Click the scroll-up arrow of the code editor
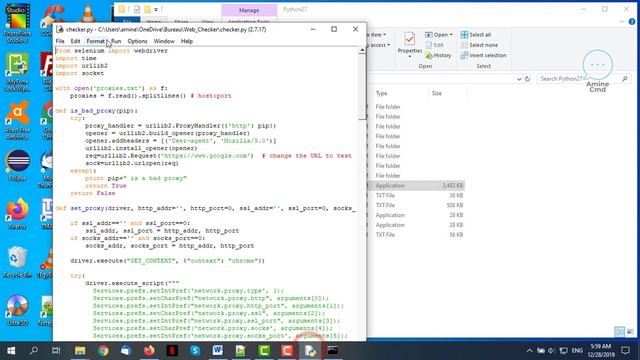 click(x=362, y=50)
